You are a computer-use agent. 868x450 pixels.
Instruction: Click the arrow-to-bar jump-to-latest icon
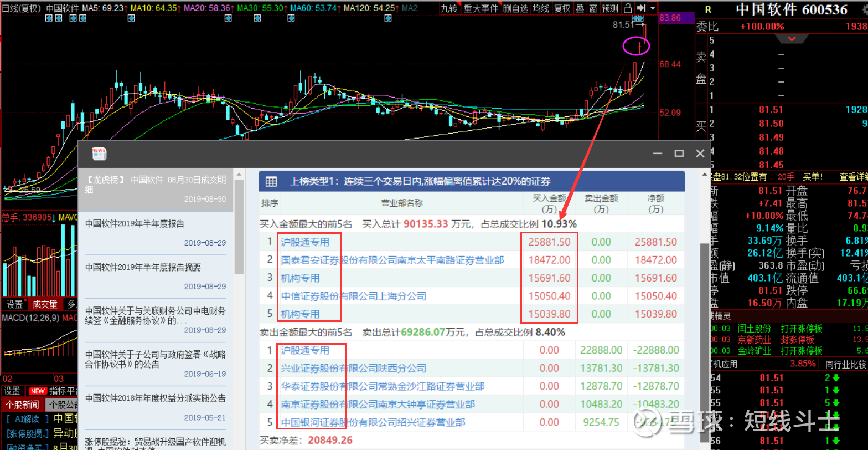pyautogui.click(x=641, y=8)
